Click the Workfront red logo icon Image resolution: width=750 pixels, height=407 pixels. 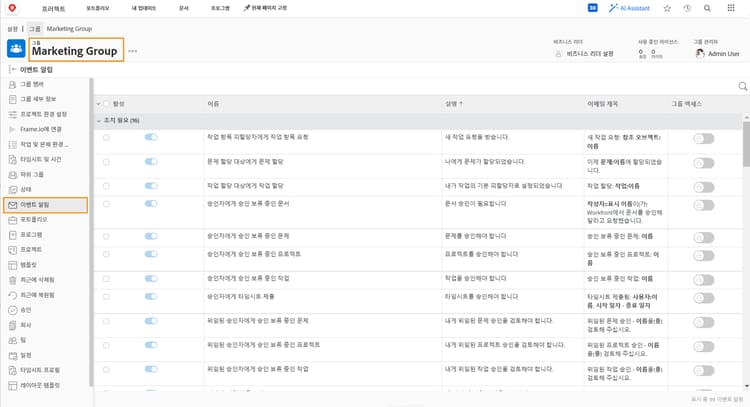(12, 8)
